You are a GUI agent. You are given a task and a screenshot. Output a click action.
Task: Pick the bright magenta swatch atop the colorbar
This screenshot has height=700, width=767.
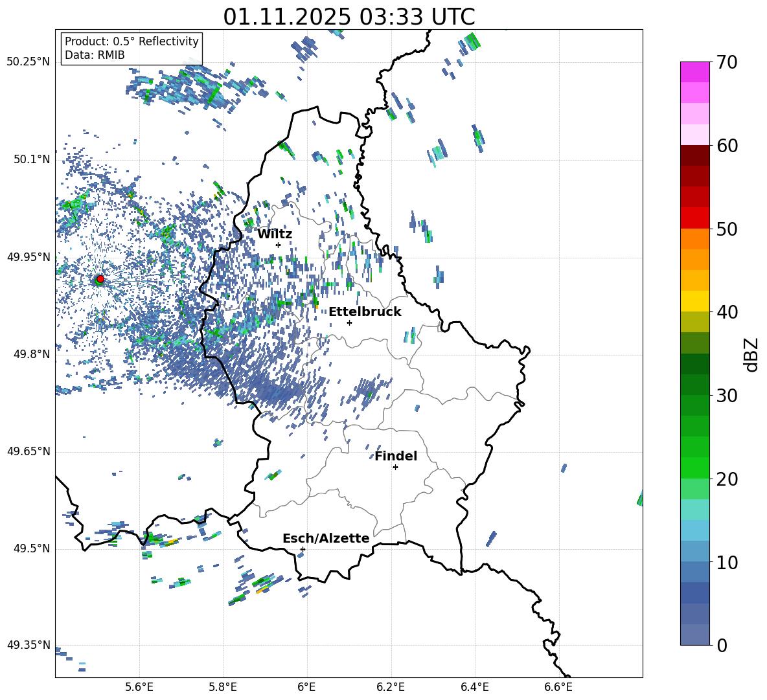click(695, 72)
